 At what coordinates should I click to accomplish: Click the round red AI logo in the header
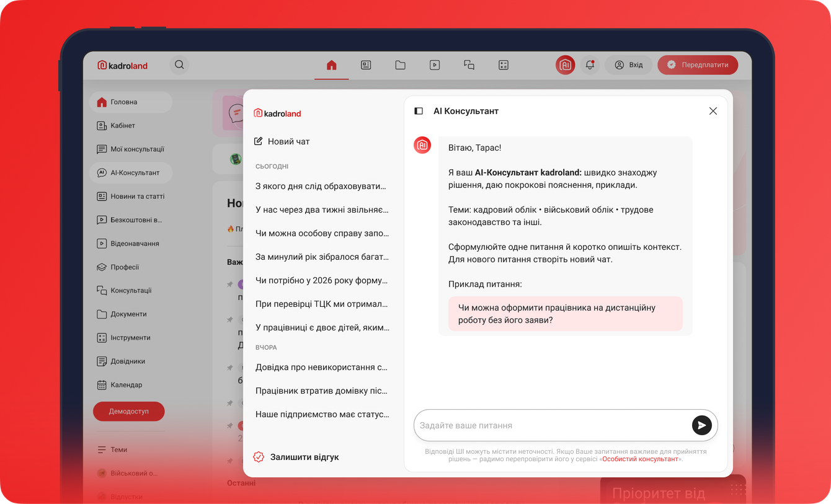point(565,64)
